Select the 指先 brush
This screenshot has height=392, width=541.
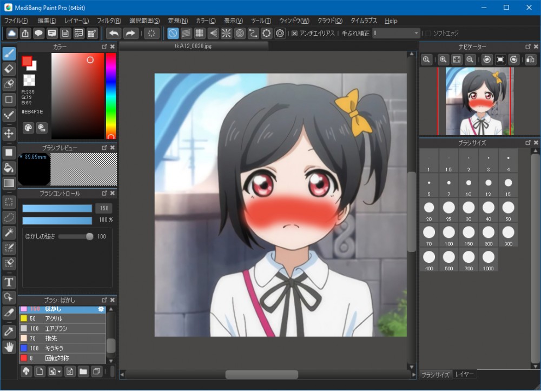[62, 338]
